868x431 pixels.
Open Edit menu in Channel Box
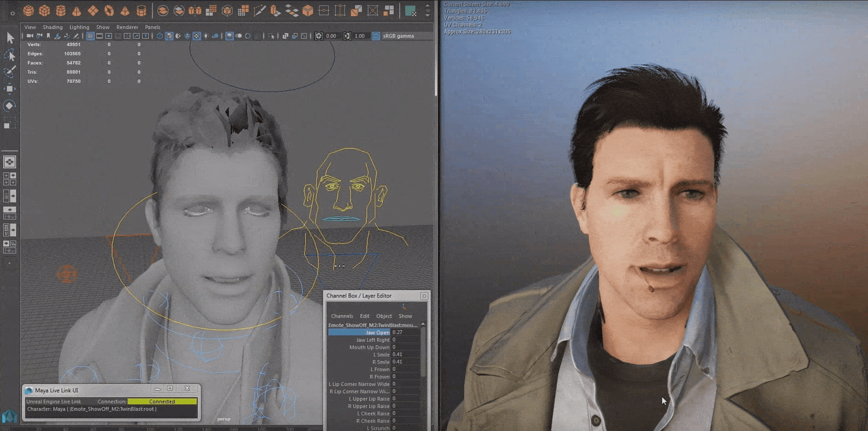tap(365, 316)
